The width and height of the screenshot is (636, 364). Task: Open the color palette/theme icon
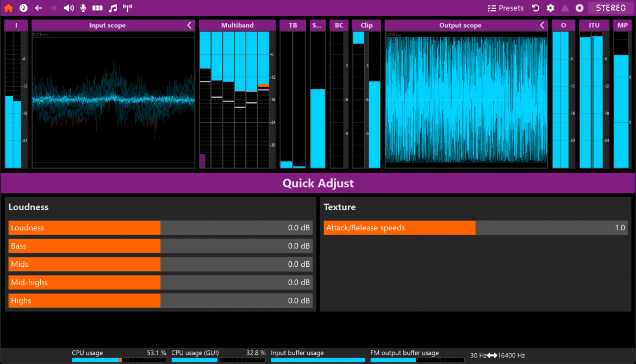23,8
